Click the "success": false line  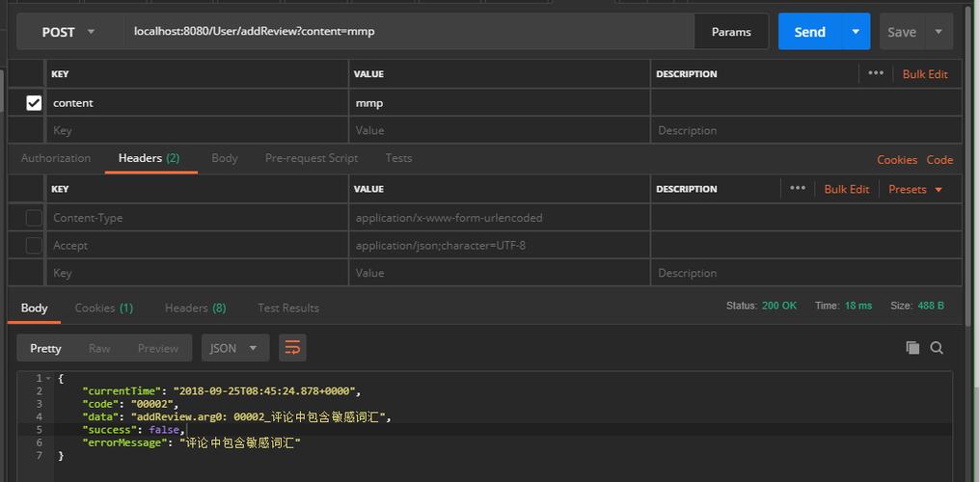pos(134,430)
